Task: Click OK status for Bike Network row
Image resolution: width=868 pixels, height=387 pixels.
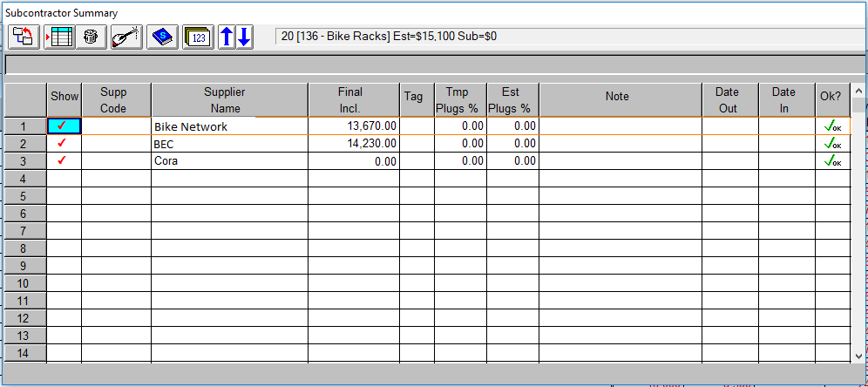Action: tap(832, 126)
